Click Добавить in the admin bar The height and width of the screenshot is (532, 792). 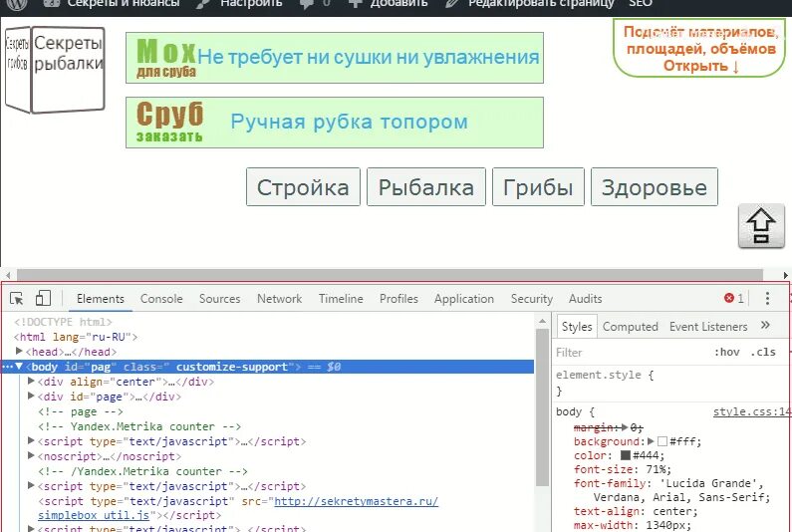click(398, 4)
